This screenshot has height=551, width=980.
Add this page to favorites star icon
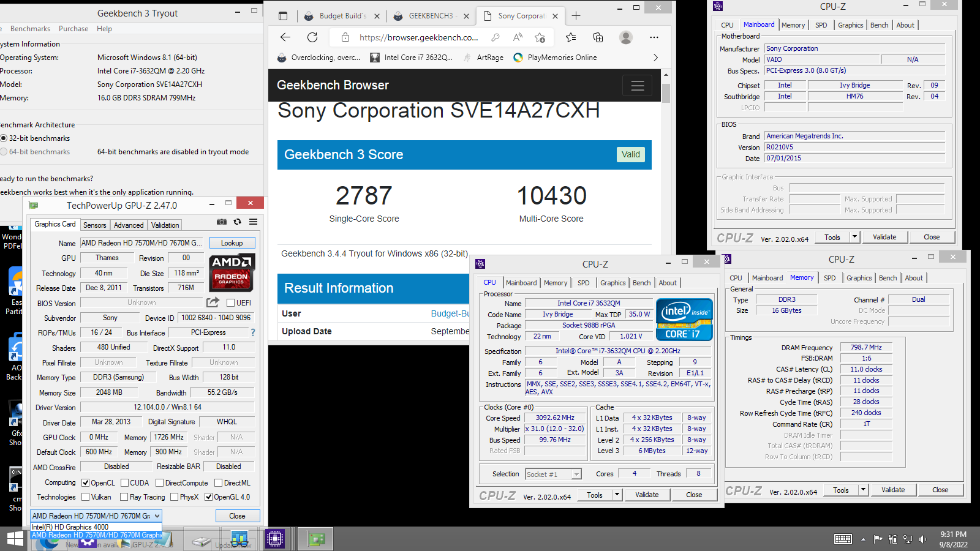(x=540, y=37)
